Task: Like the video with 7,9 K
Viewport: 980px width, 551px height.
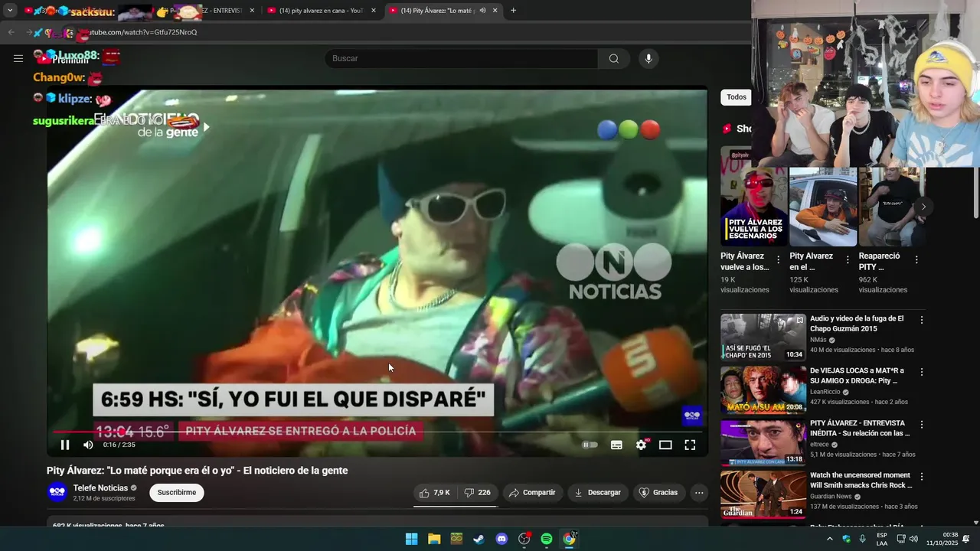Action: point(435,493)
